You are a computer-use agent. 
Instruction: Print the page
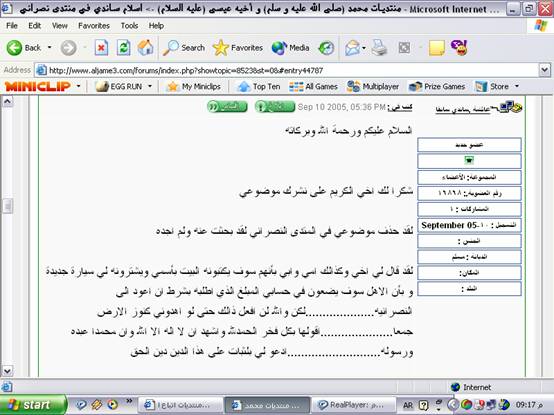tap(380, 48)
